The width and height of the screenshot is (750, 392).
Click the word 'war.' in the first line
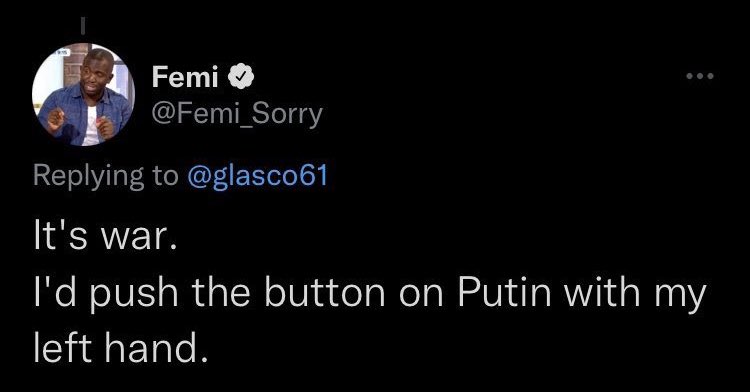[x=138, y=238]
